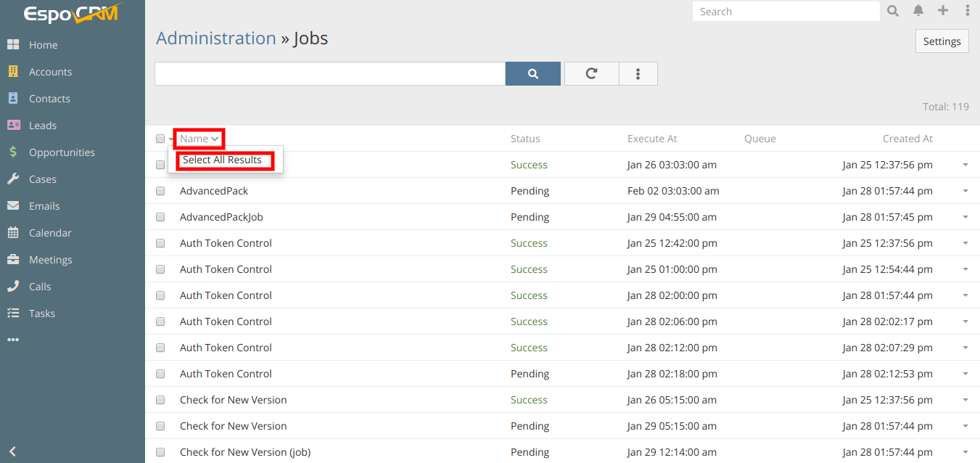This screenshot has height=463, width=980.
Task: Sort by the Name column header
Action: (194, 139)
